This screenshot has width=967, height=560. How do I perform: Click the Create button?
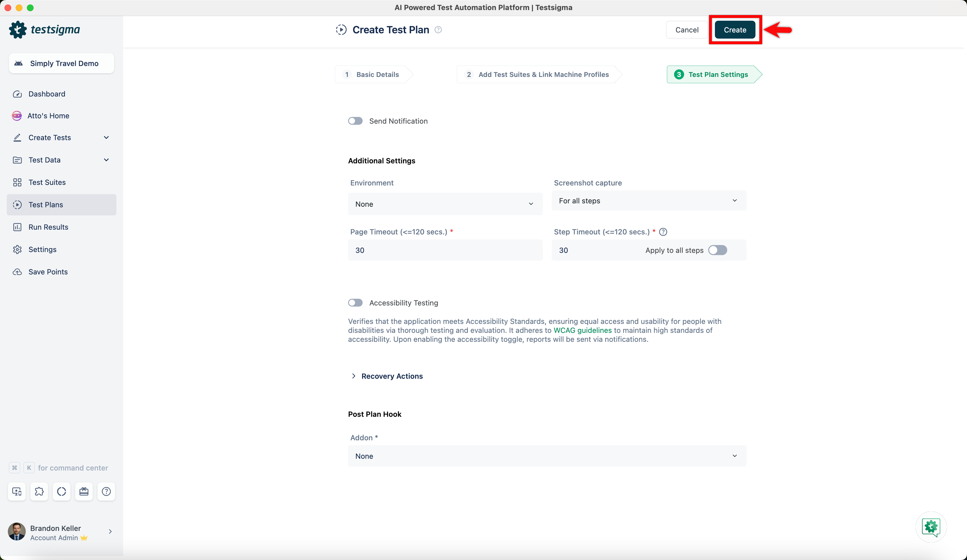pyautogui.click(x=734, y=30)
